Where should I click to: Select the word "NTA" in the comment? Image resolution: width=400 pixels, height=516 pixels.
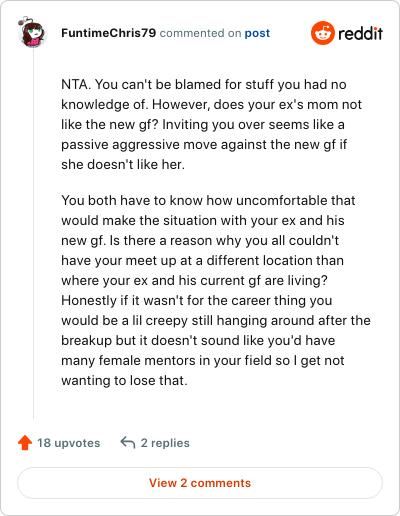point(75,84)
